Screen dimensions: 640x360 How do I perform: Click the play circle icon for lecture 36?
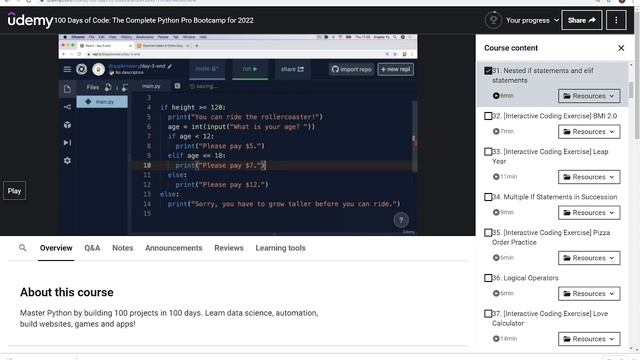click(x=496, y=293)
